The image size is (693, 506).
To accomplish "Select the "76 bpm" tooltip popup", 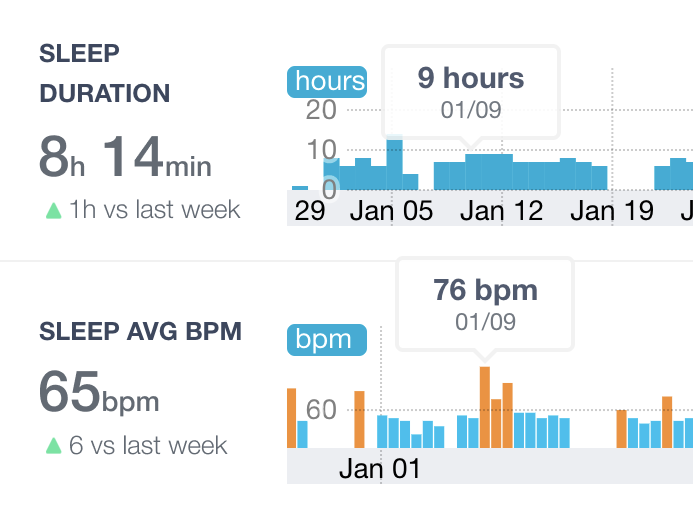I will click(x=485, y=303).
